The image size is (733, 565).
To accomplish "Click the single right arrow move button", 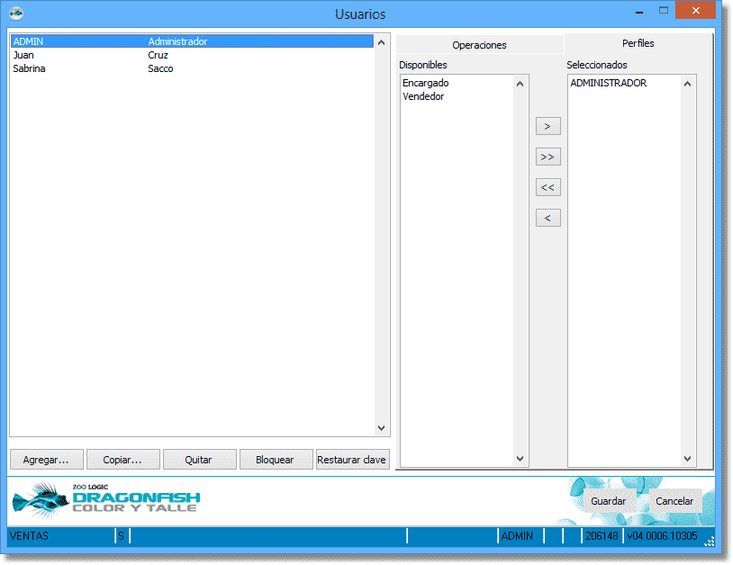I will 547,127.
